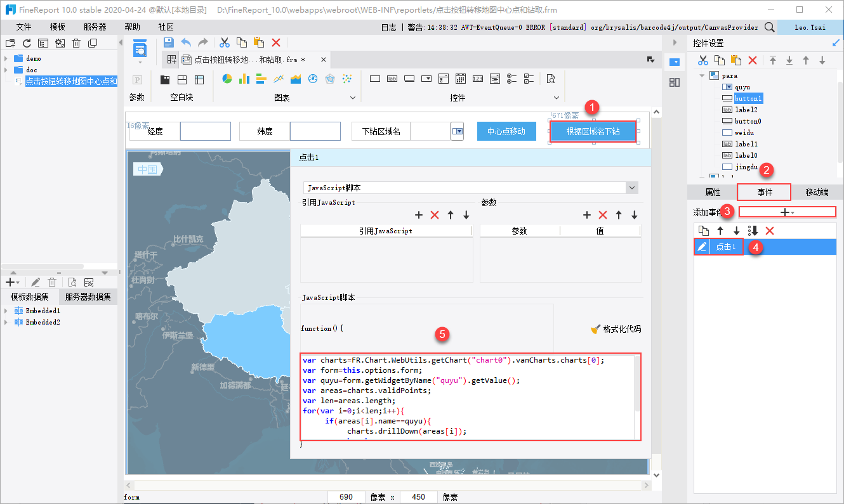The width and height of the screenshot is (844, 504).
Task: Click the format code broom icon
Action: pyautogui.click(x=595, y=329)
